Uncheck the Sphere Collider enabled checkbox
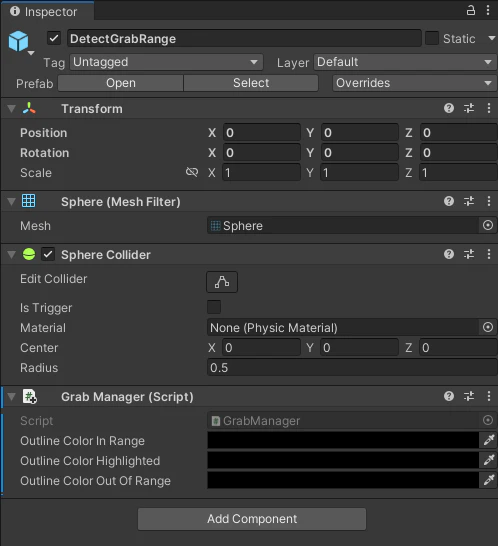This screenshot has width=498, height=546. 48,254
